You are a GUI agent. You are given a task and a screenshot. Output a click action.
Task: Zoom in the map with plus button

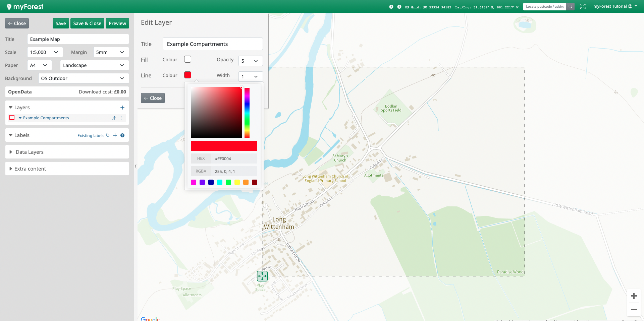pyautogui.click(x=634, y=296)
